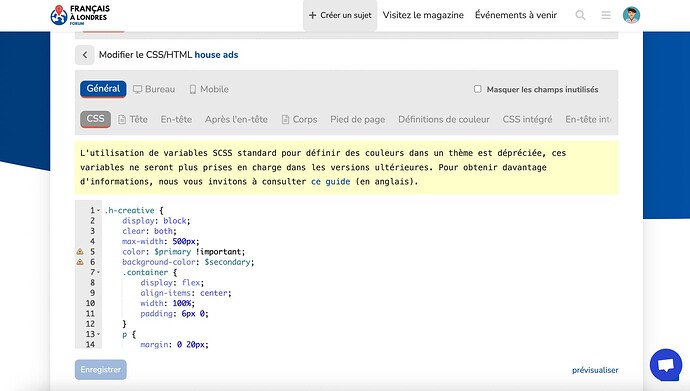Open the search magnifier icon
The height and width of the screenshot is (391, 690).
[580, 15]
